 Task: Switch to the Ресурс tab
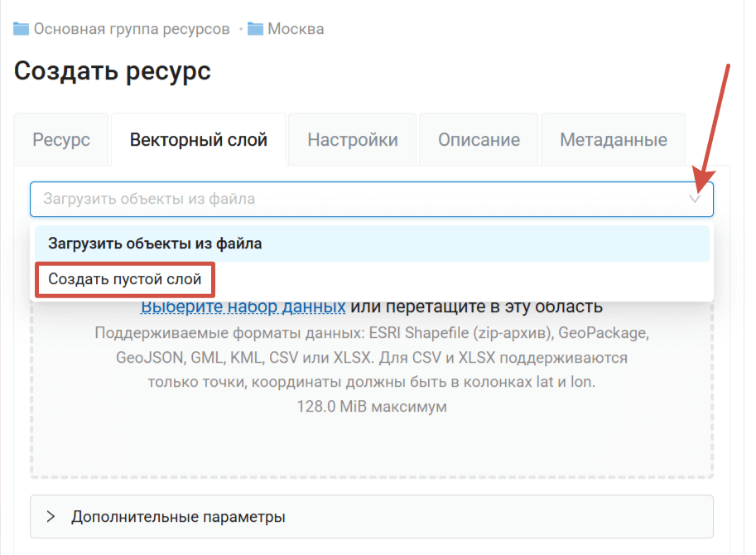tap(61, 139)
